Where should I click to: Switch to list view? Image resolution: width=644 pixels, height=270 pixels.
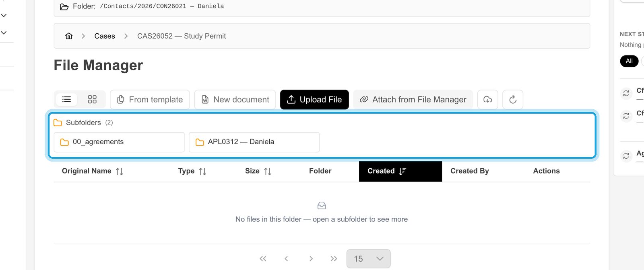click(67, 99)
